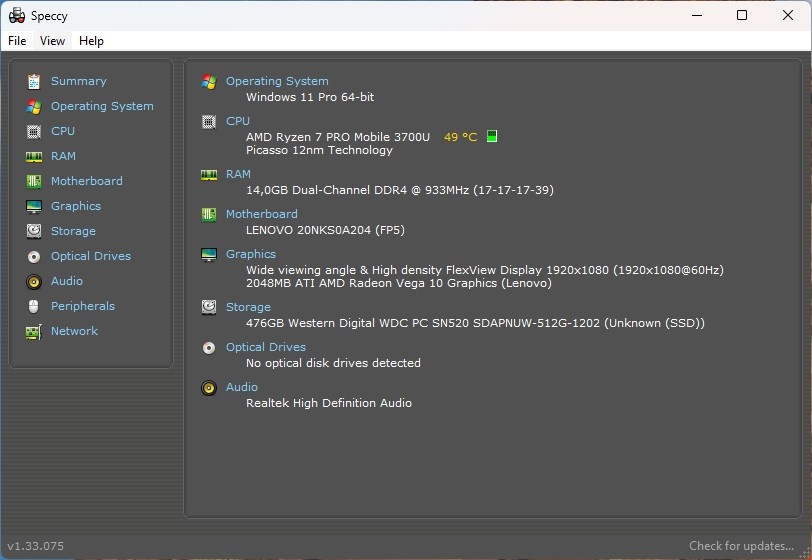Click the monitor icon beside Graphics heading in summary
The width and height of the screenshot is (812, 560).
point(209,254)
